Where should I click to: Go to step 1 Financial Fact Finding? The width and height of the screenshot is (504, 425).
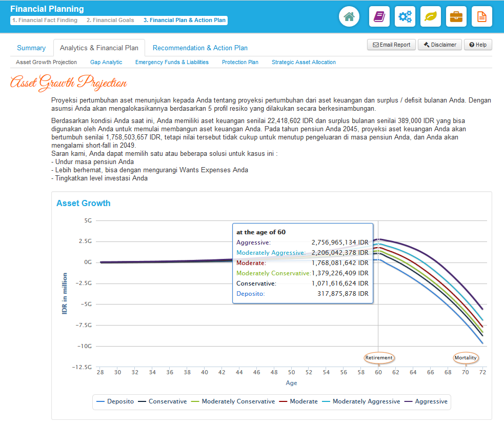(x=45, y=21)
